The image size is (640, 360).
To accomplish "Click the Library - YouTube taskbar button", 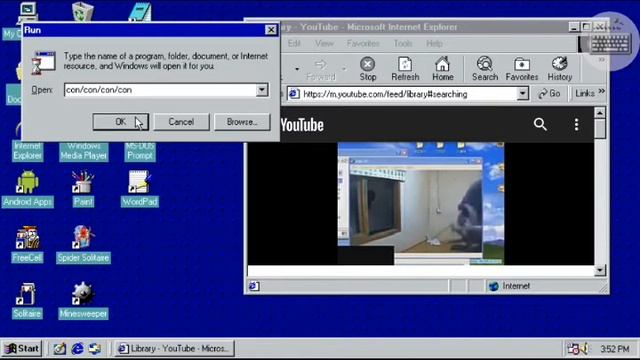I will pos(174,349).
